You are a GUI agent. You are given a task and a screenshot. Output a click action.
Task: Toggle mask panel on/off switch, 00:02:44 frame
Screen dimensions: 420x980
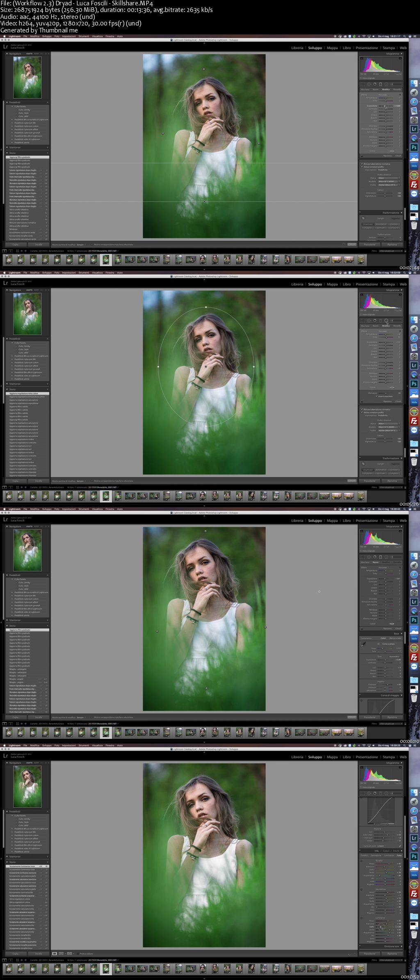coord(361,156)
